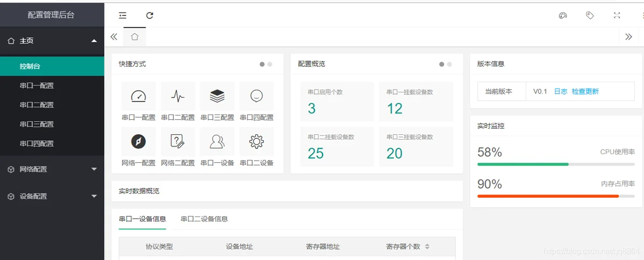
Task: Click the 协议类型 column header
Action: (159, 247)
